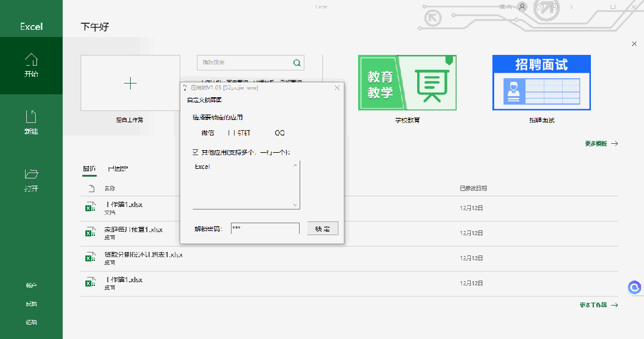This screenshot has height=339, width=644.
Task: Click the 锁定 button
Action: (323, 229)
